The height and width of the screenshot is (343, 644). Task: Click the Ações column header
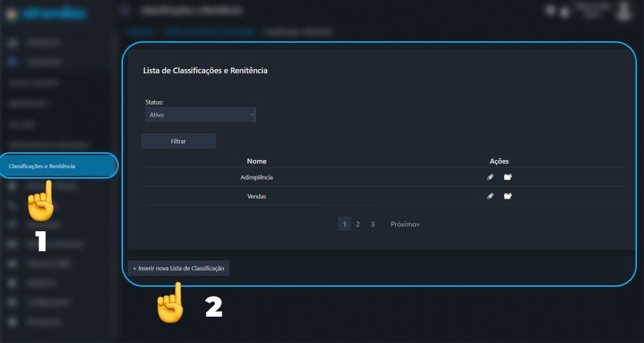coord(499,162)
